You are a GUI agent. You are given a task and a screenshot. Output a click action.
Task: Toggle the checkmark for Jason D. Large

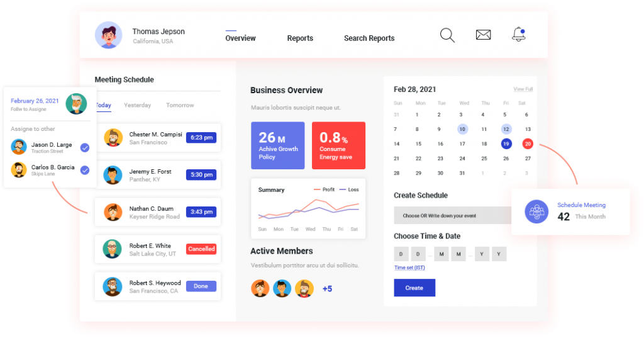85,147
